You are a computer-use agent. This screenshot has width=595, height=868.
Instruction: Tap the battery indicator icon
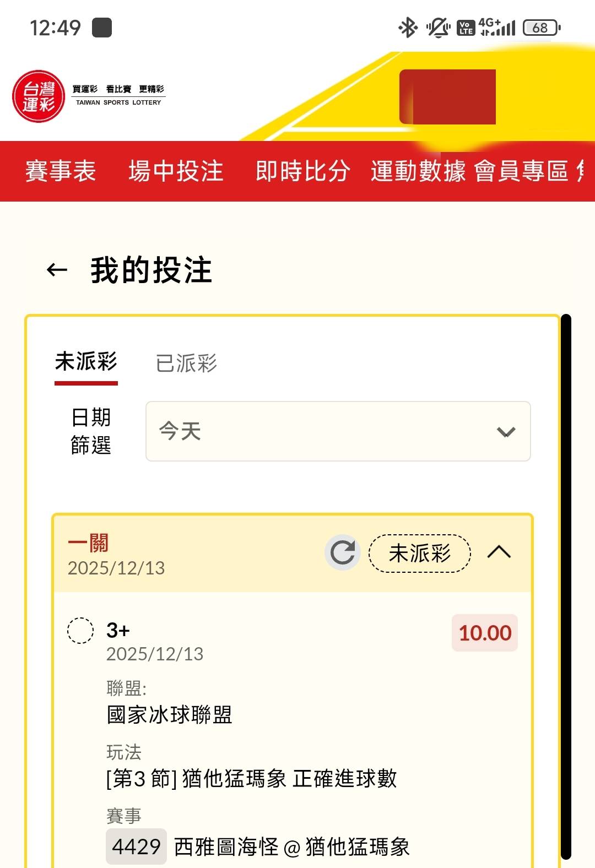point(541,28)
